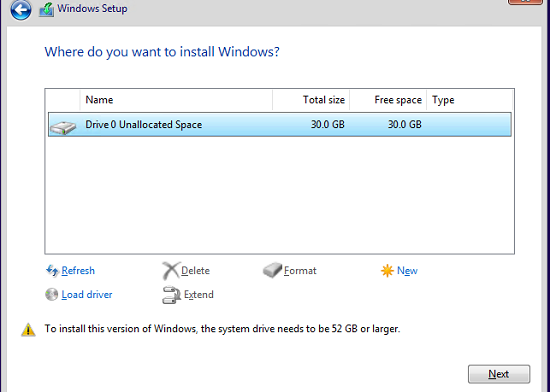Sort by the Name column header
The height and width of the screenshot is (392, 550).
click(176, 100)
